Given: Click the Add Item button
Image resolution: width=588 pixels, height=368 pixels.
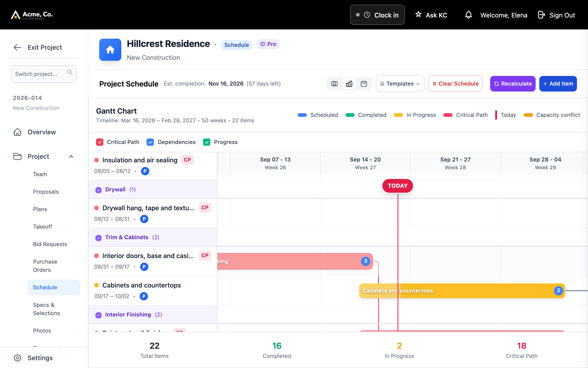Looking at the screenshot, I should coord(558,84).
